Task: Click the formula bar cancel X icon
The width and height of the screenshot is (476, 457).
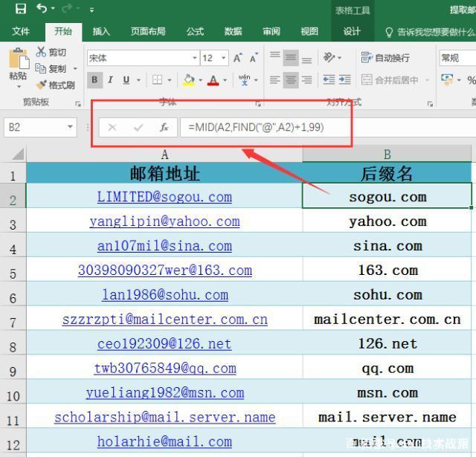Action: [x=112, y=127]
